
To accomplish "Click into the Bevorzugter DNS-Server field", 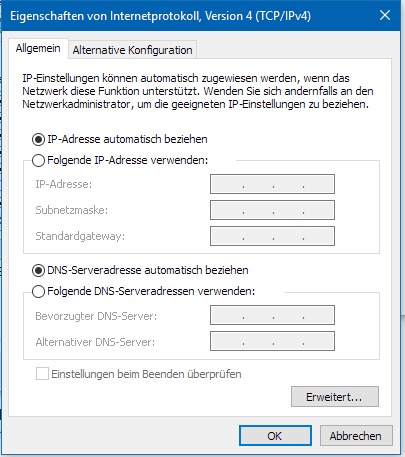I will 272,315.
